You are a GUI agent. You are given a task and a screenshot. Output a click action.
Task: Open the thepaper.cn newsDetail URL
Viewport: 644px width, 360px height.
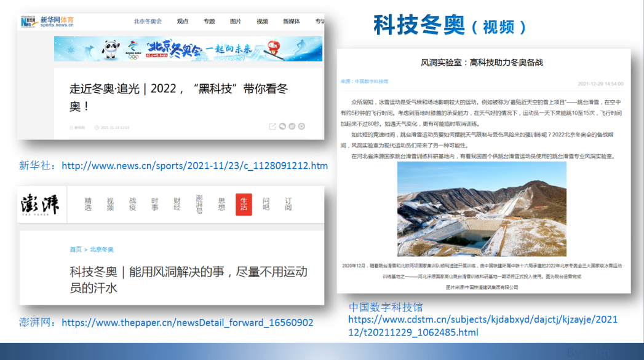(x=187, y=323)
